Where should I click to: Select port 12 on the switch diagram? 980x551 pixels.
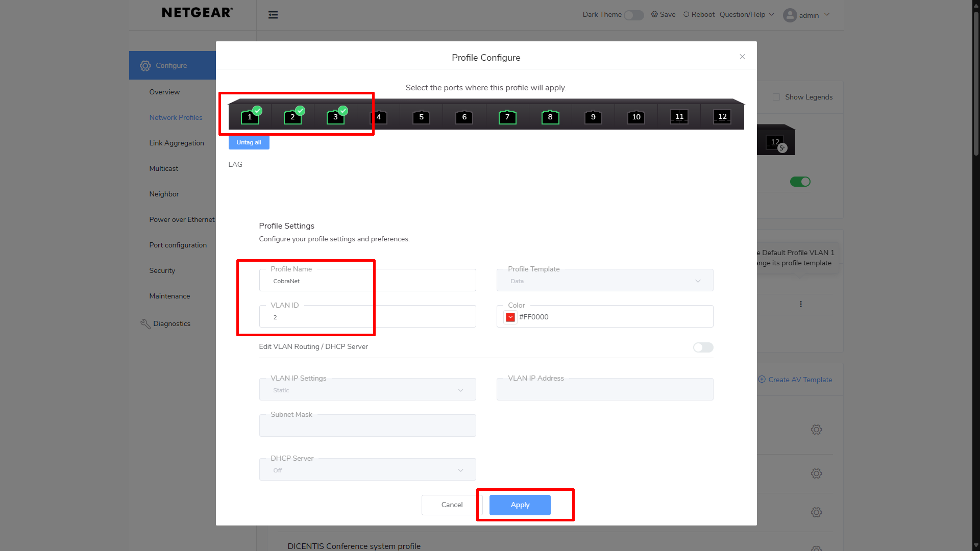722,117
